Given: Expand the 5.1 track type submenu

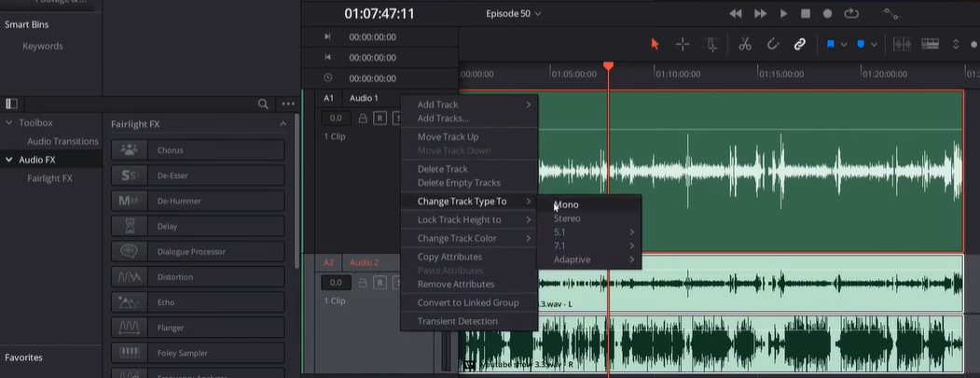Looking at the screenshot, I should [x=589, y=232].
